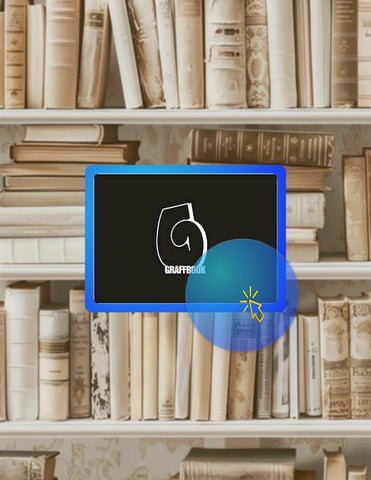Click the white top shelf board
Viewport: 371px width, 480px height.
pyautogui.click(x=185, y=116)
